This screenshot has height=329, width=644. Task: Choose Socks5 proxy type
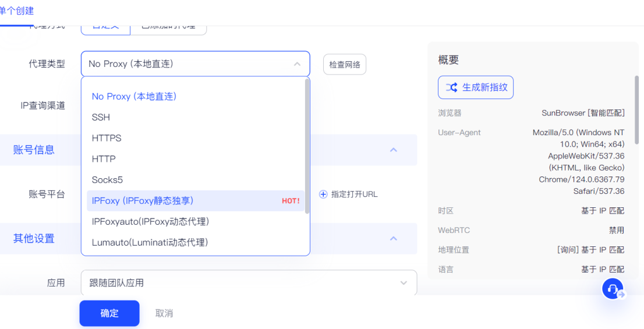196,180
